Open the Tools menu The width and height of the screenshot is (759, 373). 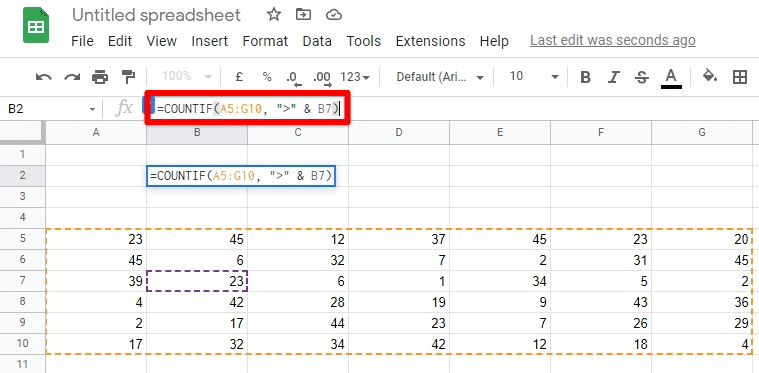364,41
